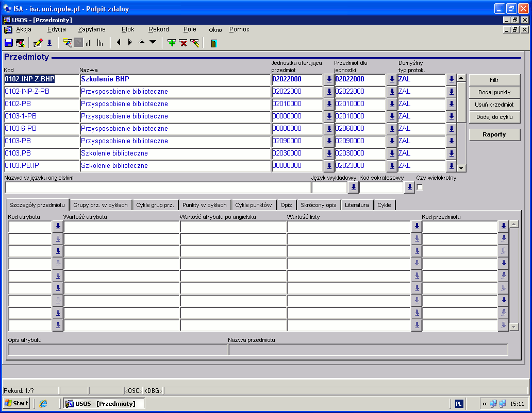Click the Nazwa w języku angielskim field

tap(158, 187)
